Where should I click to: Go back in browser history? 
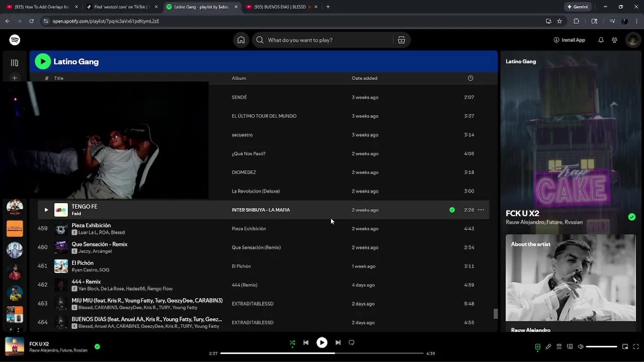(7, 21)
